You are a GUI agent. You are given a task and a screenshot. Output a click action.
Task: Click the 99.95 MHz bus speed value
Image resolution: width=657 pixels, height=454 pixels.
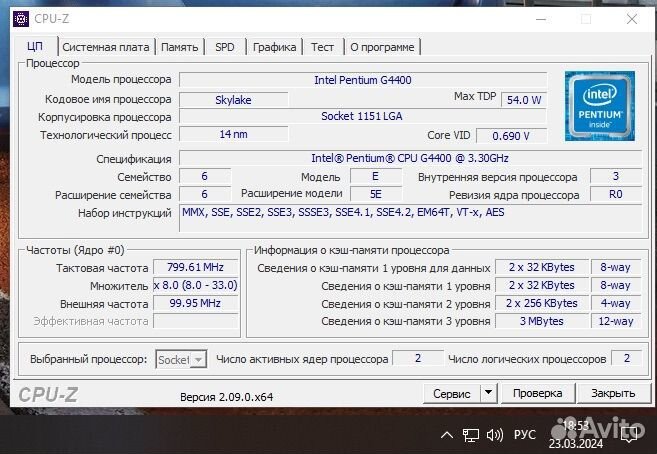tap(195, 303)
